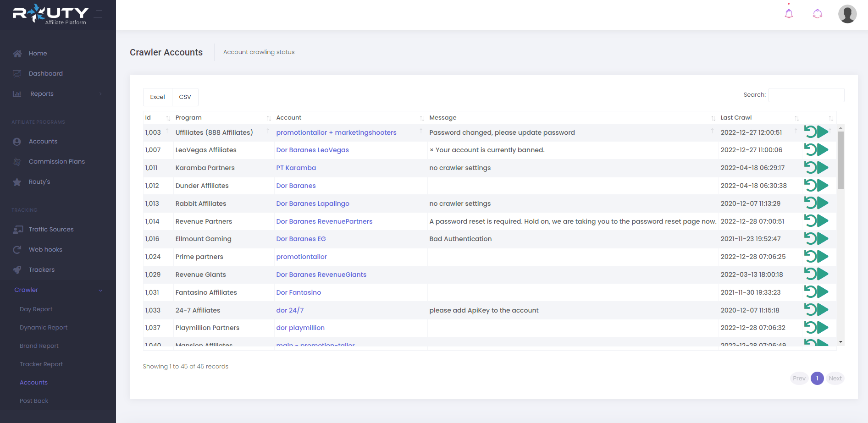Sort table by Account column
868x423 pixels.
coord(351,118)
